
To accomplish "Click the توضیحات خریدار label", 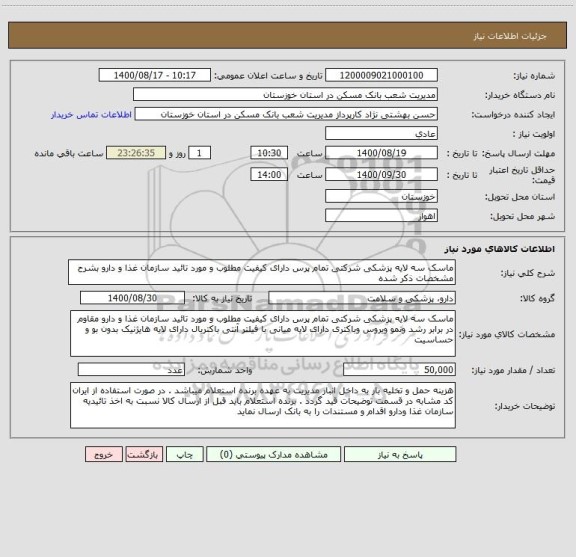I will pos(525,406).
